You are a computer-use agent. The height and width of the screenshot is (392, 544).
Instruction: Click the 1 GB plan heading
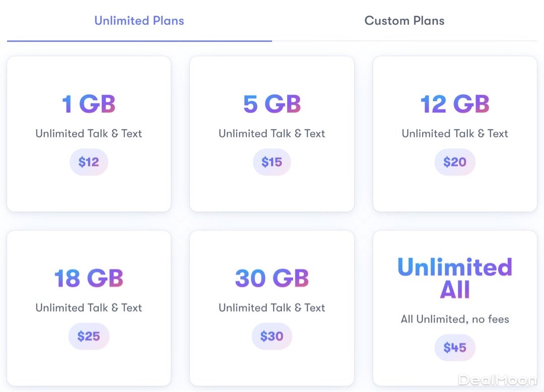[x=89, y=104]
